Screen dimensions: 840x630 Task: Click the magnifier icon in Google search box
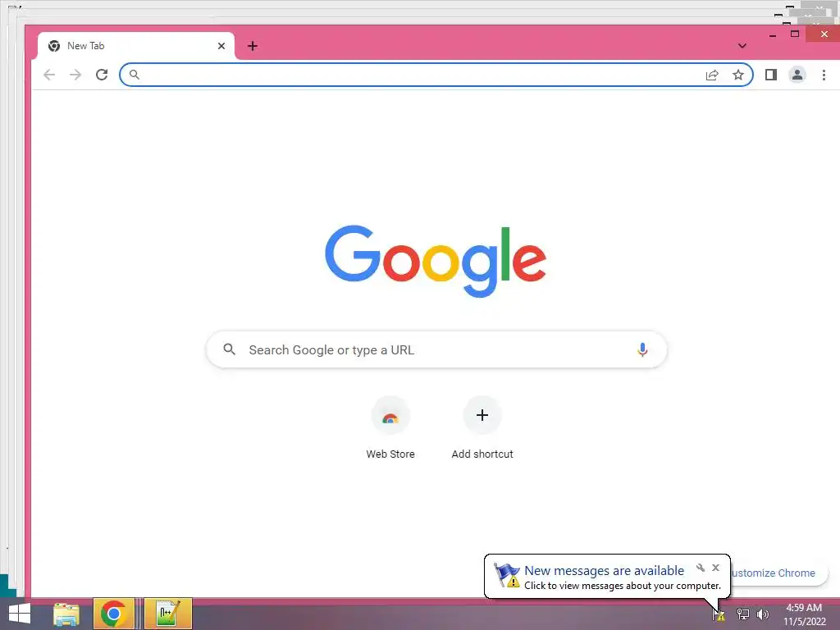coord(230,349)
